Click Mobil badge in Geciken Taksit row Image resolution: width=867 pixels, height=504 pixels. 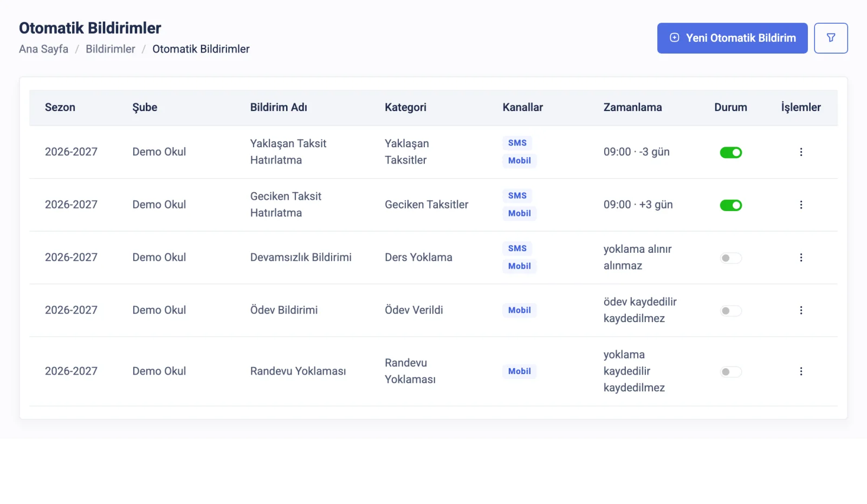point(520,213)
